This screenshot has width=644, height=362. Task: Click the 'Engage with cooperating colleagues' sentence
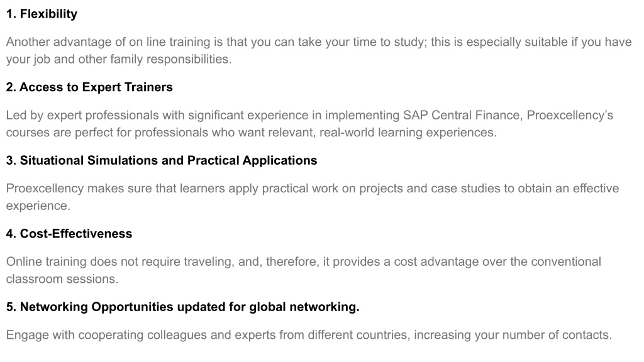click(309, 335)
